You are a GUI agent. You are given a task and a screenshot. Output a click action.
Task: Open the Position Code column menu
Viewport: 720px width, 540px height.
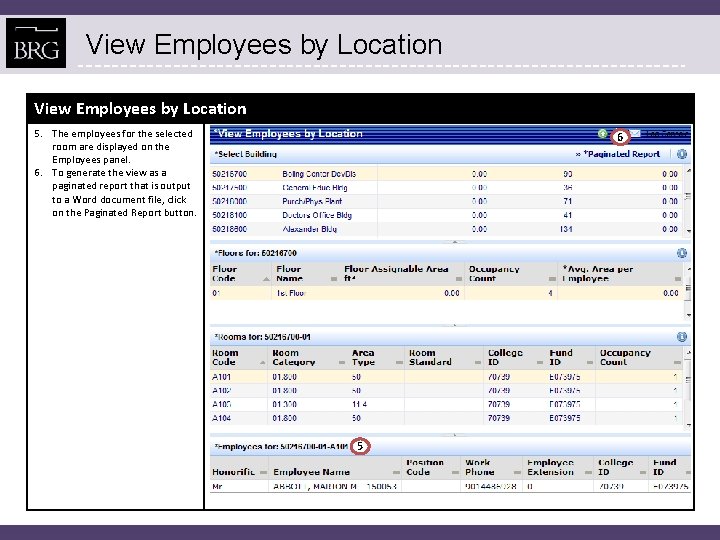click(x=455, y=472)
